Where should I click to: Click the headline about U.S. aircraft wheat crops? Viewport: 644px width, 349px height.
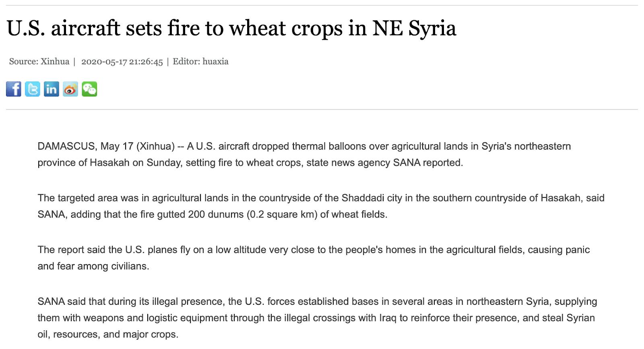[x=231, y=29]
